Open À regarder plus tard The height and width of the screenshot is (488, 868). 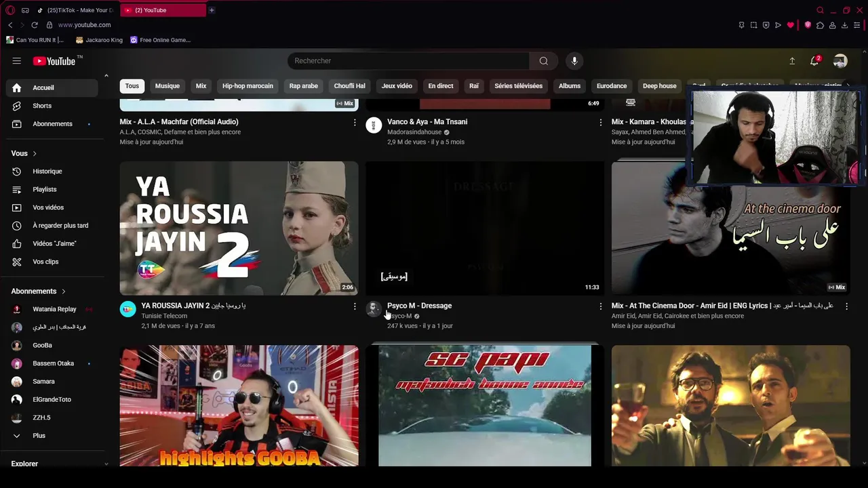(52, 226)
